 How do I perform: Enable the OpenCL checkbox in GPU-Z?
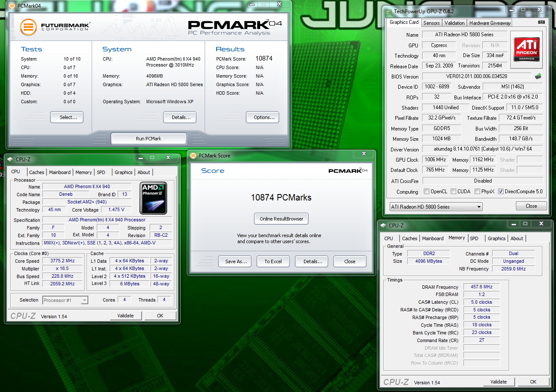point(427,192)
